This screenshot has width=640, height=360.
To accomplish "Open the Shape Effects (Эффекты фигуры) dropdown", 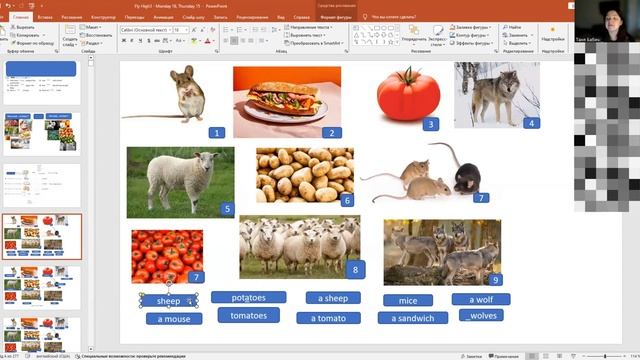I will point(471,43).
